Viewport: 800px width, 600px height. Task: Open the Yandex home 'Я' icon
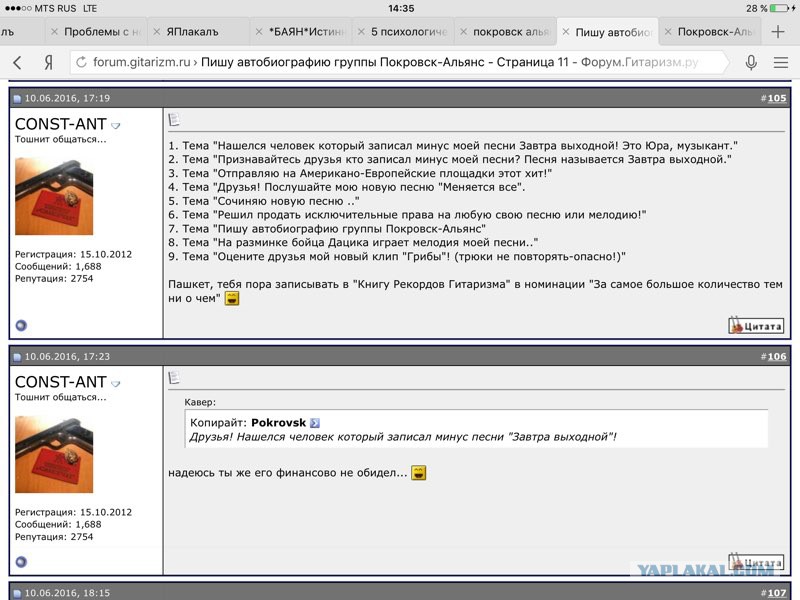[x=48, y=63]
